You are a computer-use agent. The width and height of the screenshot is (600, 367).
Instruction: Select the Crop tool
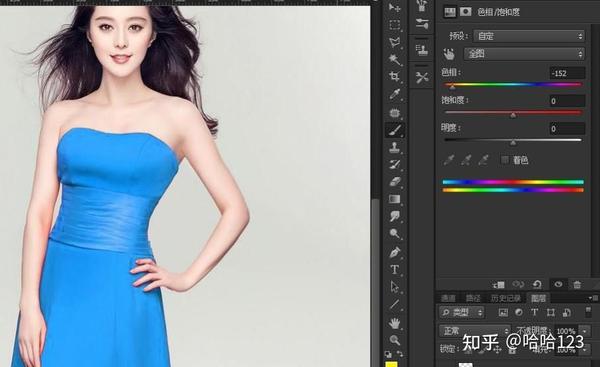(394, 77)
